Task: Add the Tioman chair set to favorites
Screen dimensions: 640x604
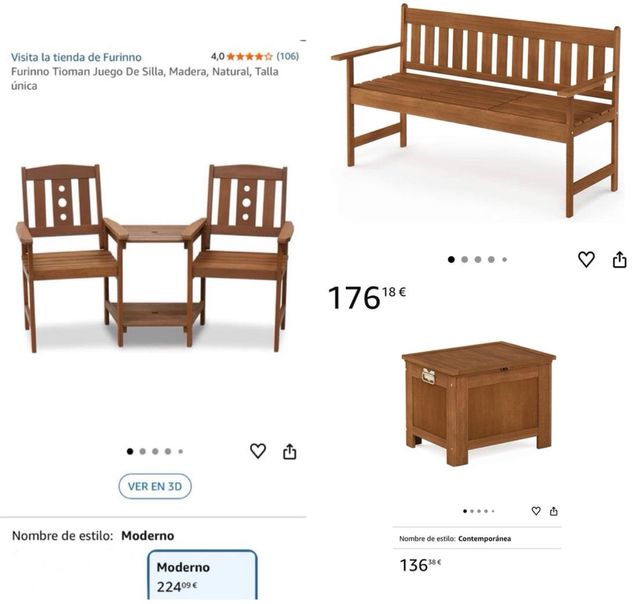Action: [x=258, y=451]
